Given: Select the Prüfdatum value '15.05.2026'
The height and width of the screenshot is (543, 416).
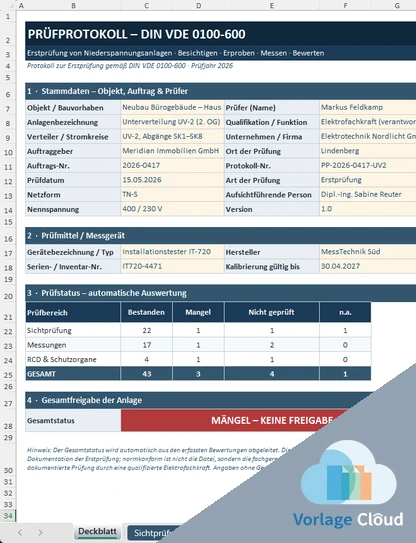Looking at the screenshot, I should (172, 180).
